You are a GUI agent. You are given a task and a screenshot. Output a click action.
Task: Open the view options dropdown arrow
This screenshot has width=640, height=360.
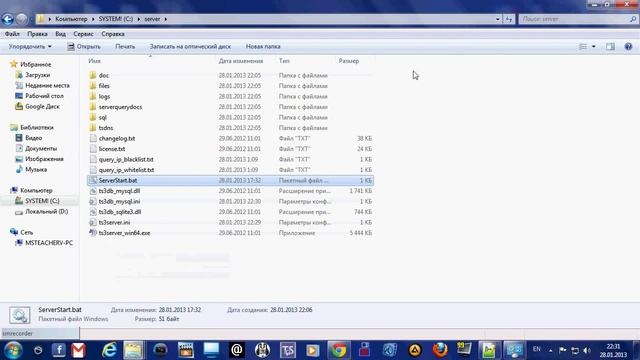tap(593, 47)
